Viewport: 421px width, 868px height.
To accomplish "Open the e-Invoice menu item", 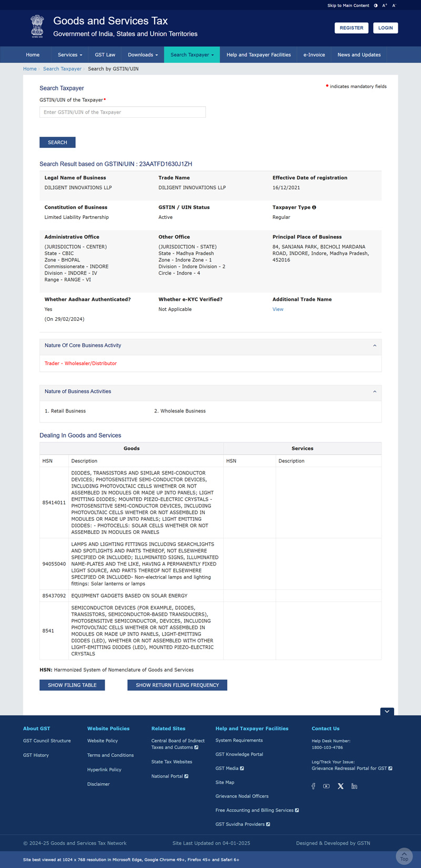I will 314,55.
